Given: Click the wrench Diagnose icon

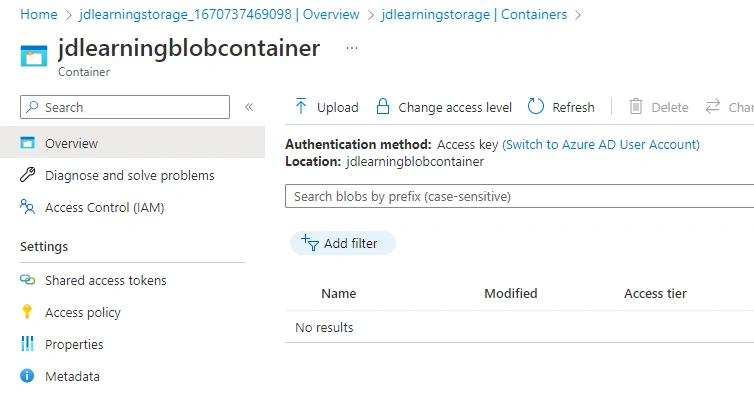Looking at the screenshot, I should click(x=27, y=174).
